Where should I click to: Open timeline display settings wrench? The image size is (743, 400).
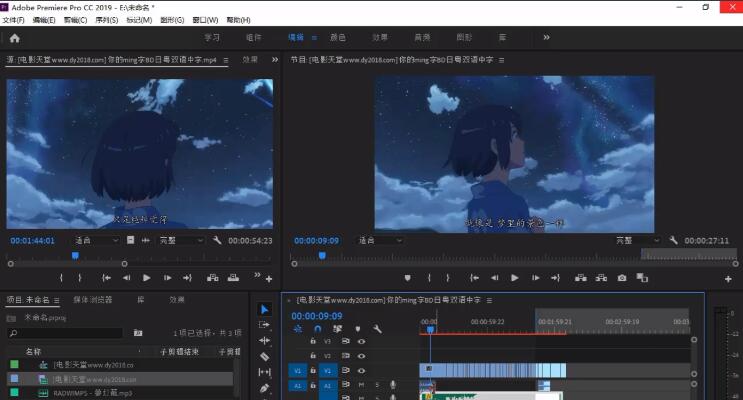(x=377, y=328)
